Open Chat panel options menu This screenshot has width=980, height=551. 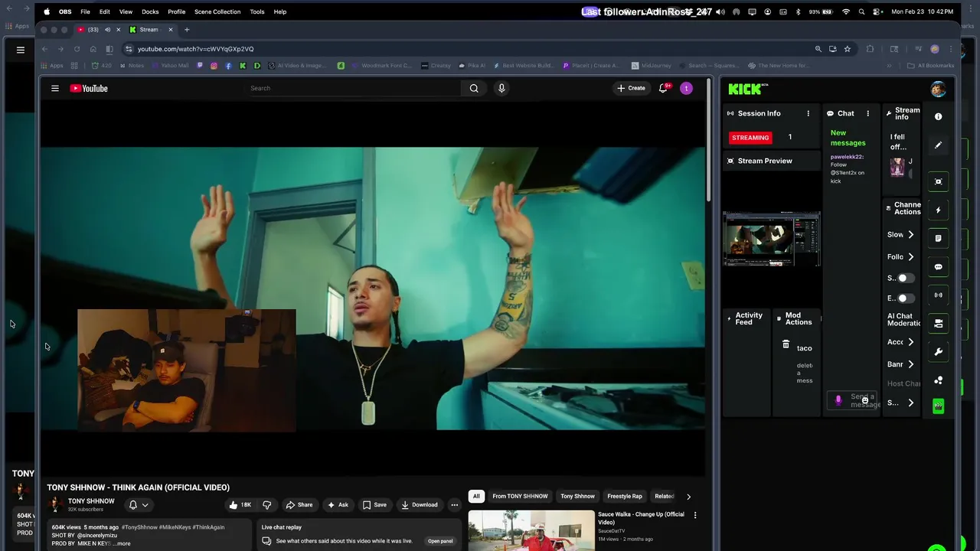click(x=867, y=113)
